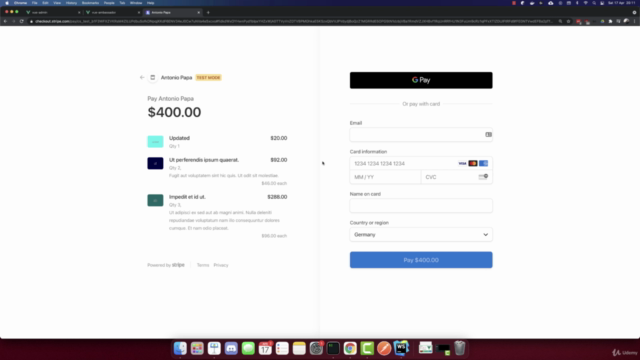
Task: Bookmark this page with star icon
Action: pyautogui.click(x=568, y=21)
